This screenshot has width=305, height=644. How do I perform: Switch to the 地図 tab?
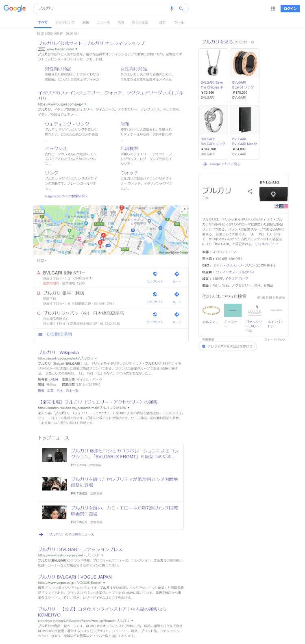click(x=121, y=22)
